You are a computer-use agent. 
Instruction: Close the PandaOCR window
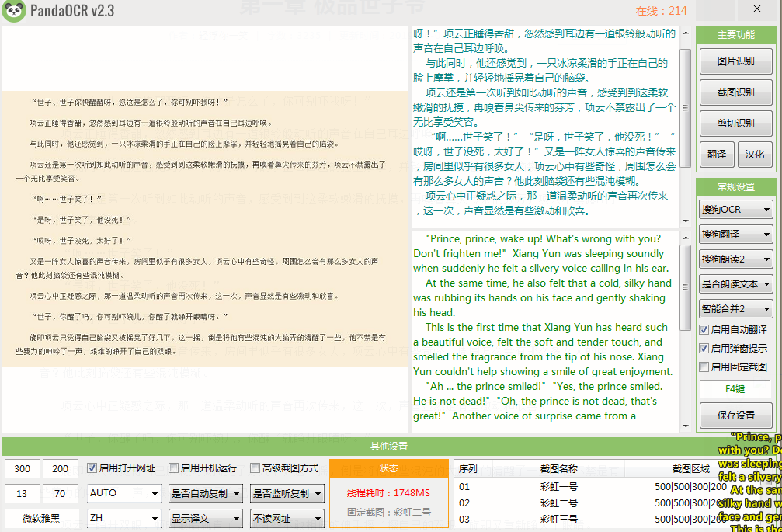(757, 9)
